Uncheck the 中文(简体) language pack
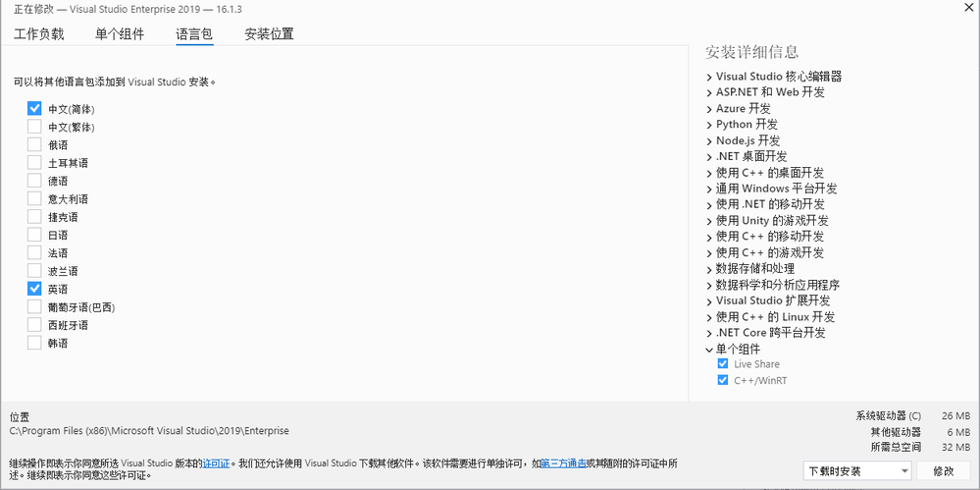The image size is (980, 490). pos(34,109)
